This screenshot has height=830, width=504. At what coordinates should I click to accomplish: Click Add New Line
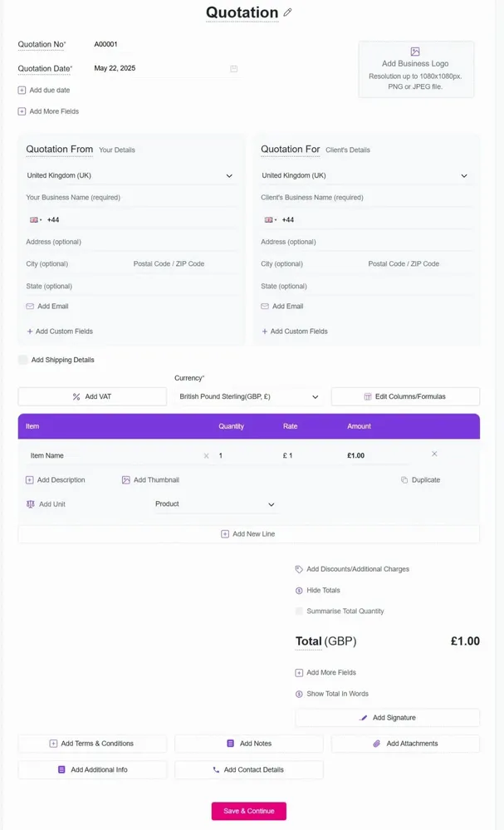tap(248, 534)
